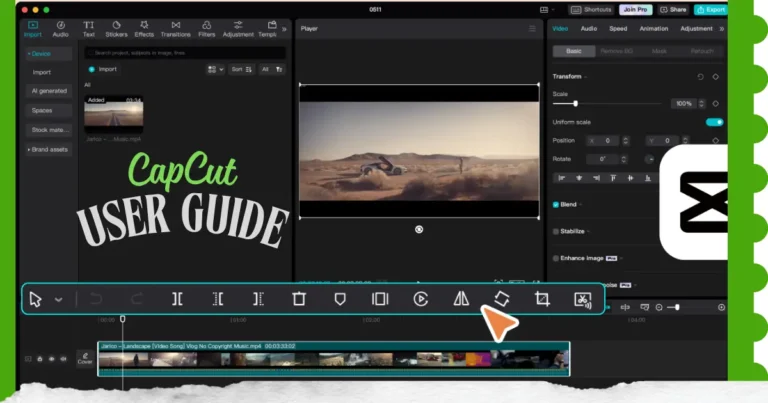Mute the video track audio
Image resolution: width=768 pixels, height=403 pixels.
point(63,359)
